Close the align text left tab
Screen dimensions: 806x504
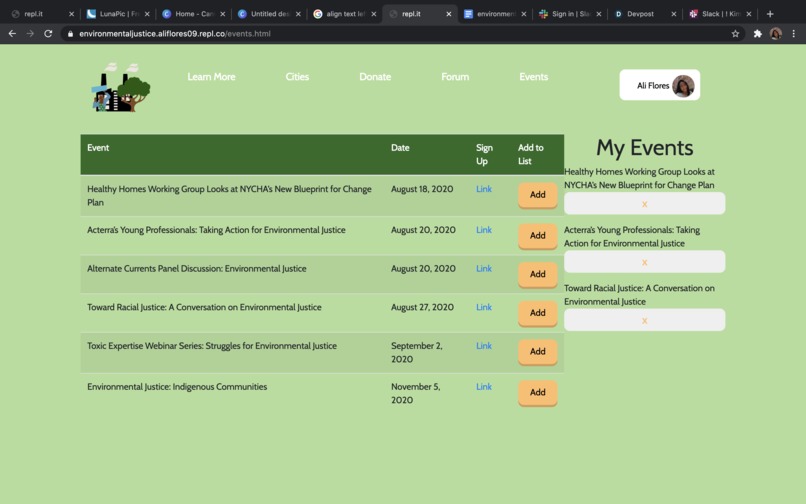point(373,14)
